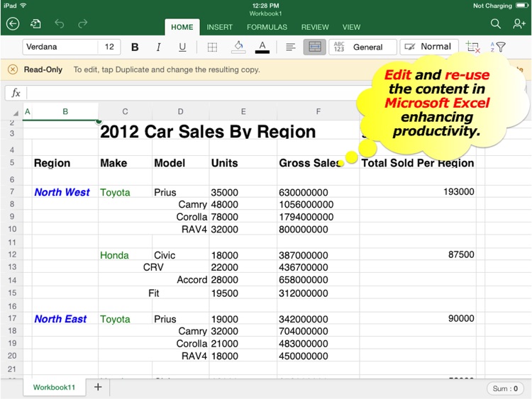Add a new sheet with plus button
532x399 pixels.
(x=98, y=387)
